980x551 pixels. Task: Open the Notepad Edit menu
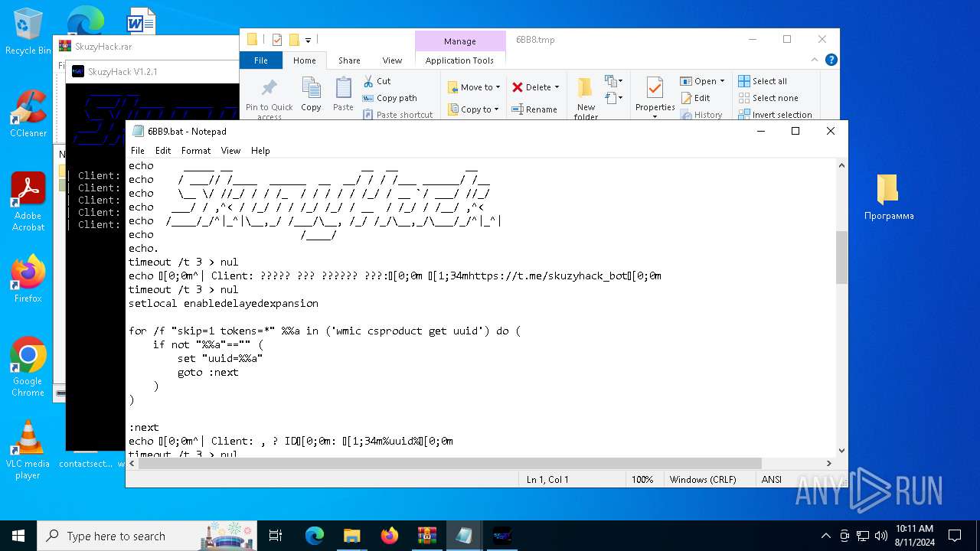pyautogui.click(x=163, y=151)
